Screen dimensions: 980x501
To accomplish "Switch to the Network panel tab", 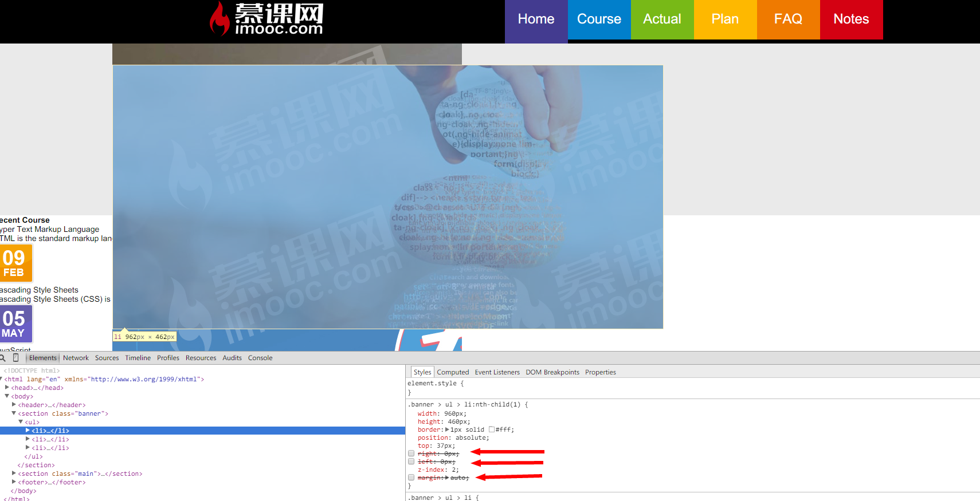I will click(x=76, y=358).
